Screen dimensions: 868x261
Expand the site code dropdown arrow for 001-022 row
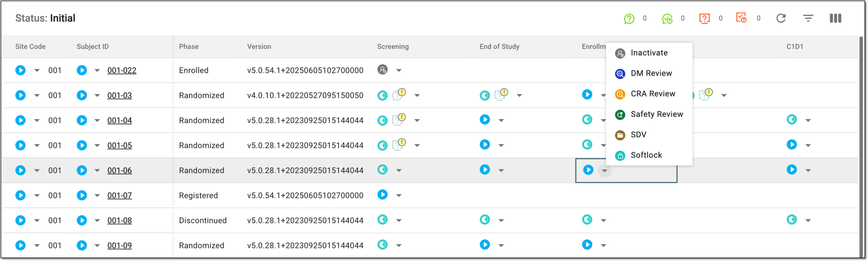coord(37,71)
